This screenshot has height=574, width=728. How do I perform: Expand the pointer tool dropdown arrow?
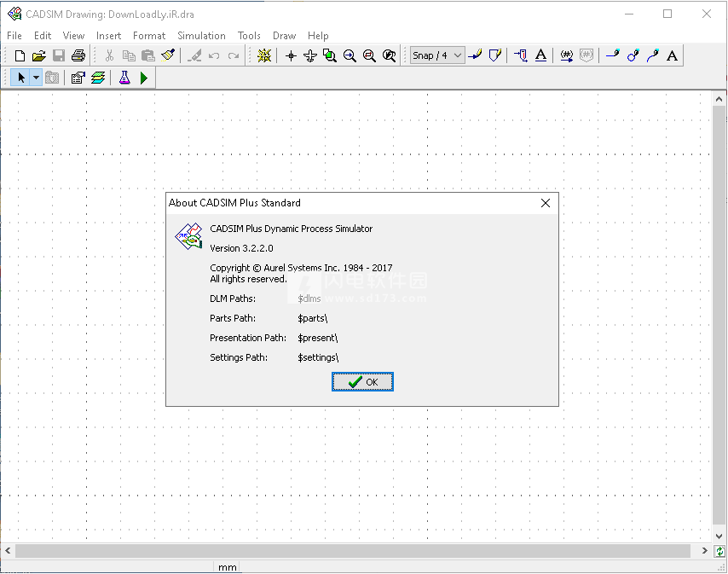36,78
